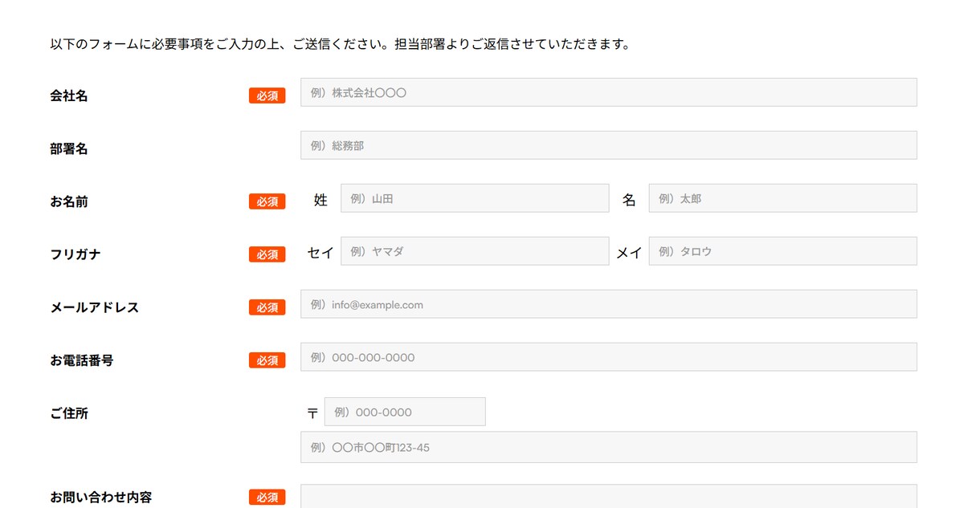This screenshot has height=508, width=980.
Task: Click the フリガナ label
Action: pyautogui.click(x=76, y=254)
